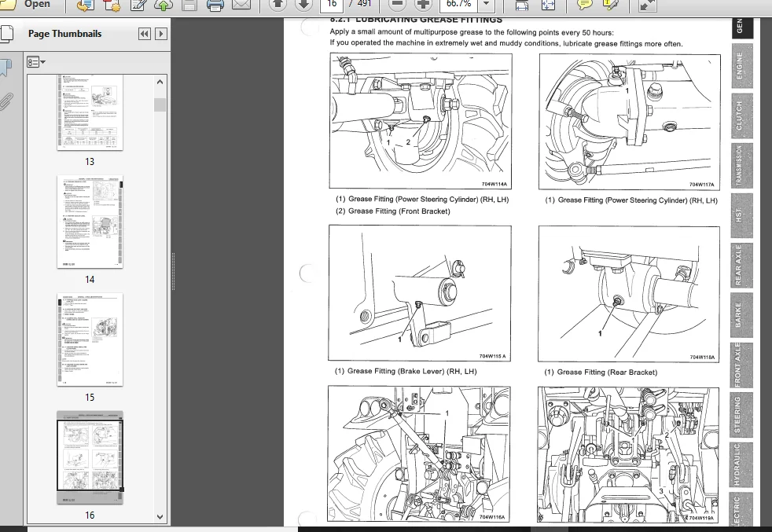Click the REAR AXLE section tab
This screenshot has height=532, width=772.
742,266
